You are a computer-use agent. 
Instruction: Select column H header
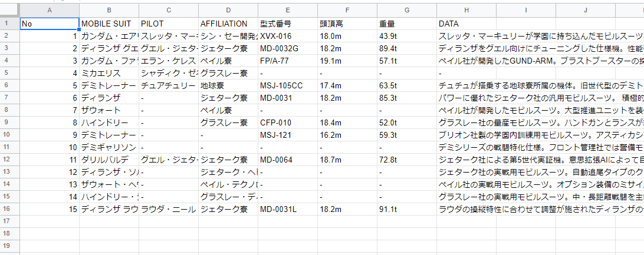click(x=466, y=10)
